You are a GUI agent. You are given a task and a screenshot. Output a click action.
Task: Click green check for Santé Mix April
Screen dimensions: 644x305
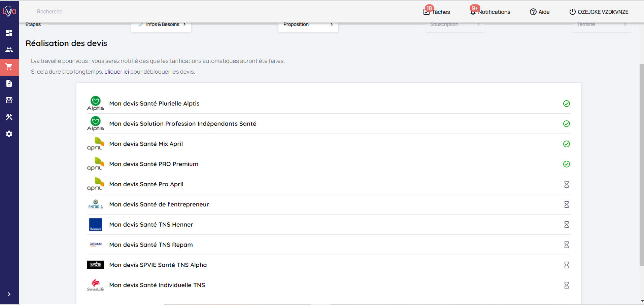tap(566, 144)
